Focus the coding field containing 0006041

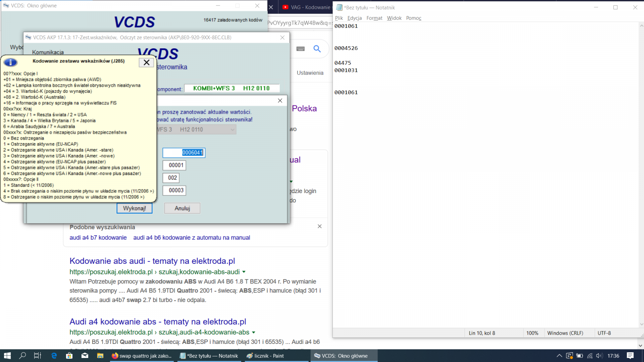pos(184,153)
